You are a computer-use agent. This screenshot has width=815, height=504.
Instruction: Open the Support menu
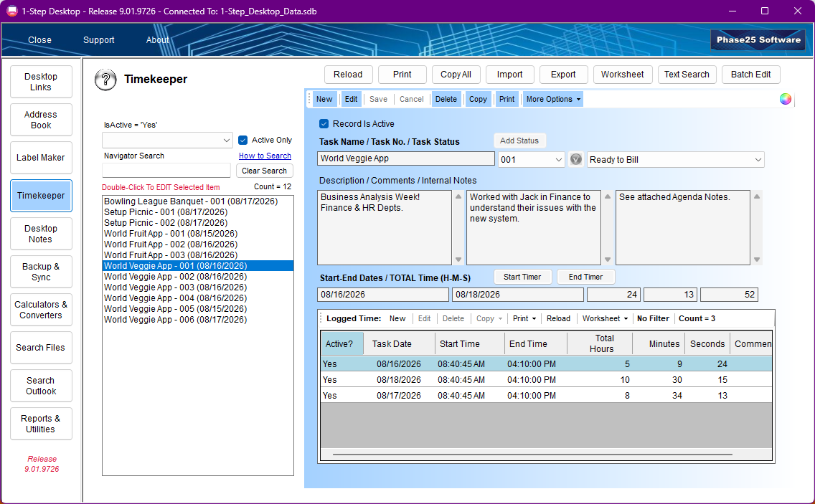click(x=99, y=40)
